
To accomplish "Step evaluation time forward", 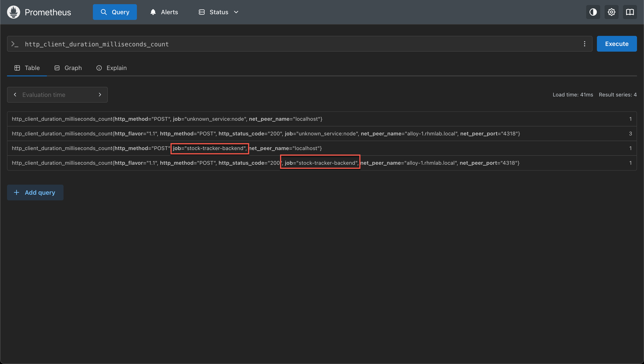I will (100, 95).
